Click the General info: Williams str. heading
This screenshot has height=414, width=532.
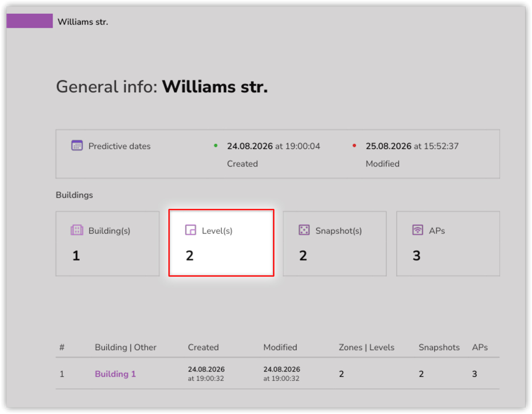click(x=162, y=87)
